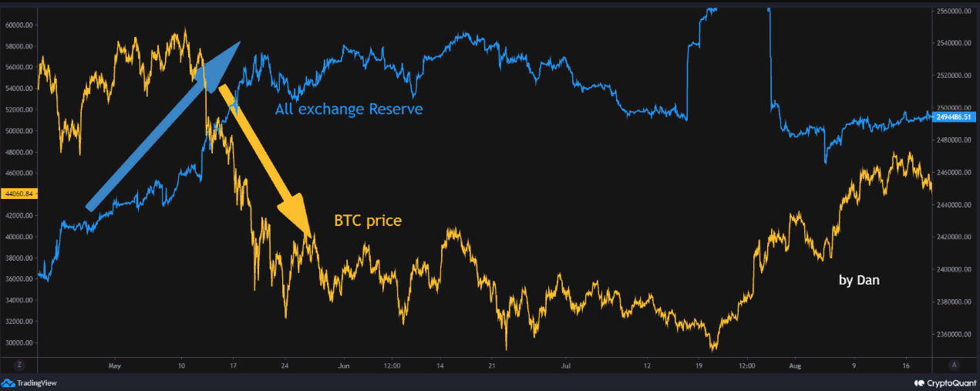Click the 9 date tick after Aug

tap(854, 365)
